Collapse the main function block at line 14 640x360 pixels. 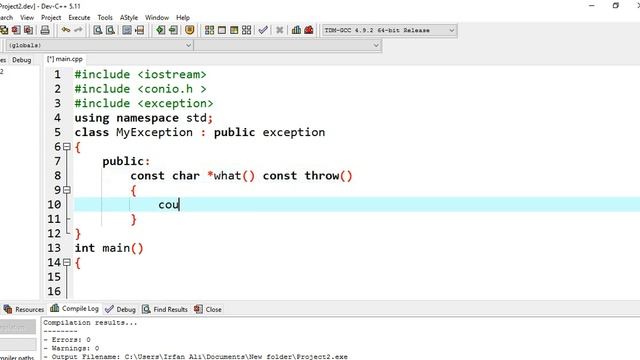tap(67, 262)
